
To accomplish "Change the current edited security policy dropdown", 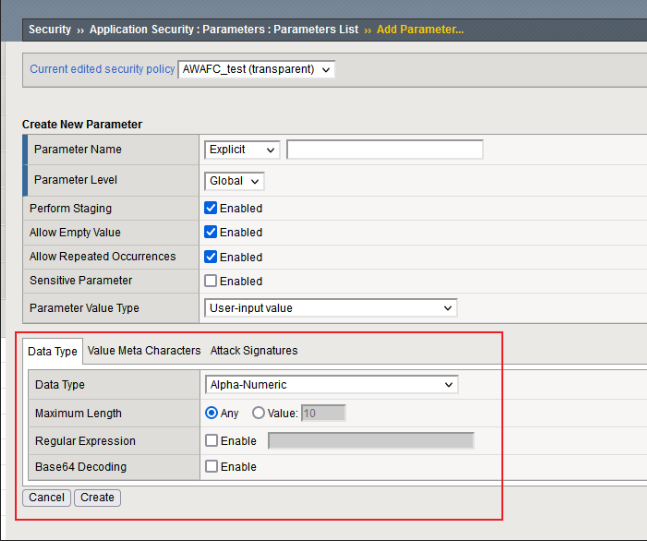I will pos(257,69).
